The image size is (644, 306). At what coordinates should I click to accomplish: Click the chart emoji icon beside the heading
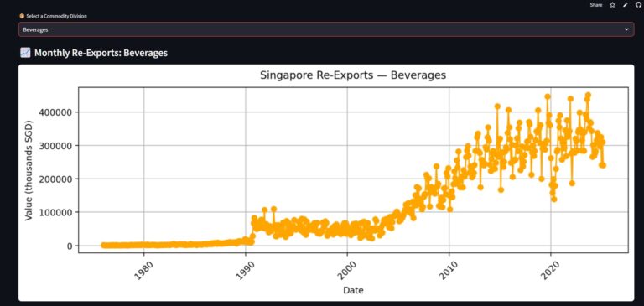(25, 53)
